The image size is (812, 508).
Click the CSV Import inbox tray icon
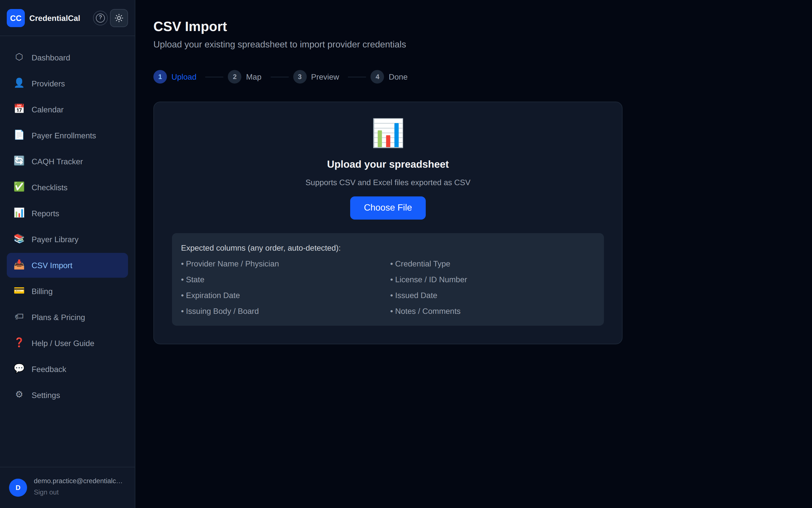[19, 265]
